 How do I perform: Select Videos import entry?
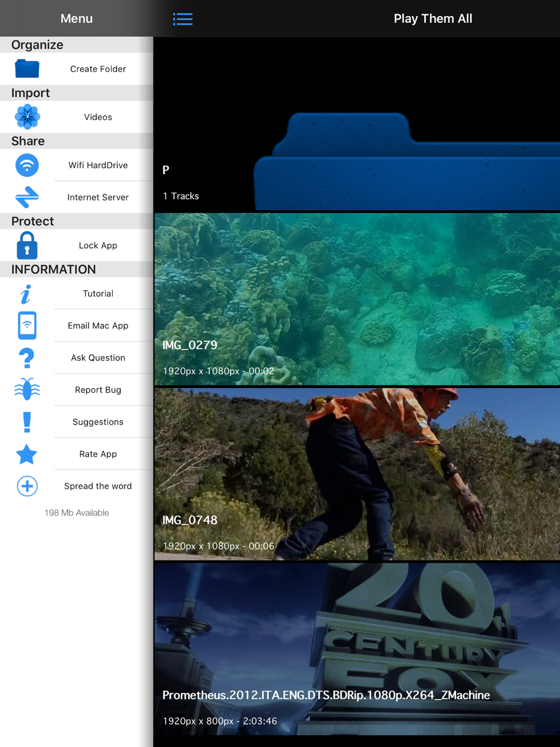click(77, 117)
